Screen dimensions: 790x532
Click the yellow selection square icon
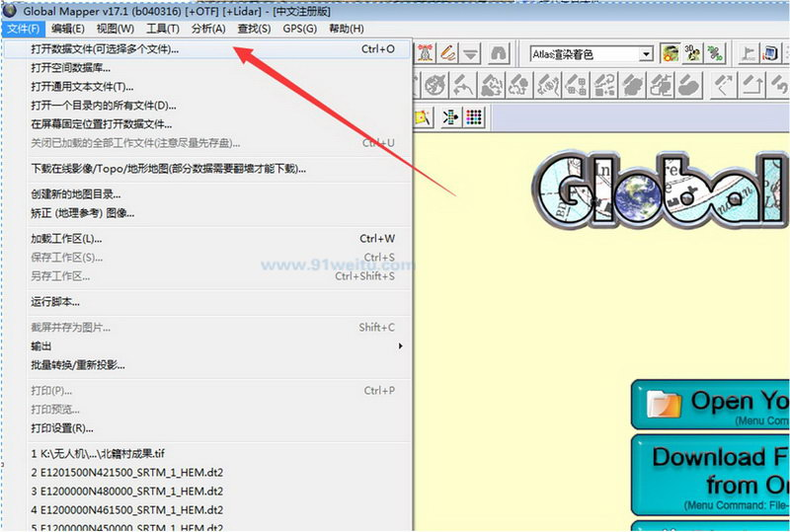pos(423,117)
